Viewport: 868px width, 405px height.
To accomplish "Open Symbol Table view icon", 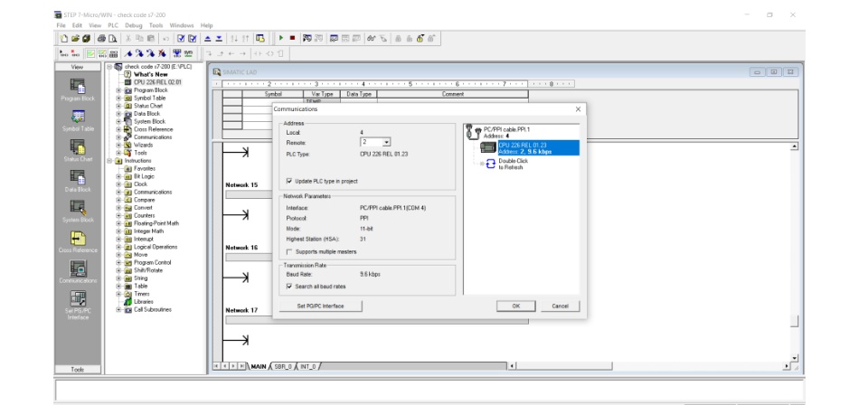I will pos(78,117).
